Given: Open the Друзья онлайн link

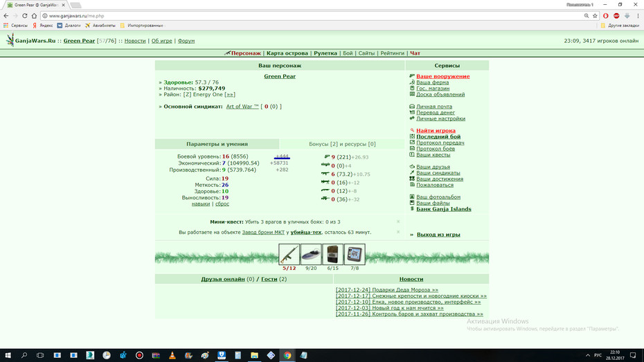Looking at the screenshot, I should [222, 279].
